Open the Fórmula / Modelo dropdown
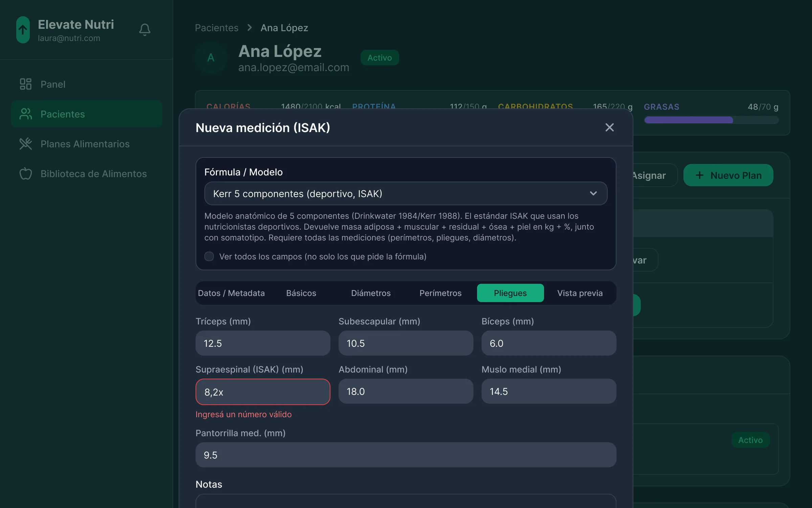Screen dimensions: 812x508 [x=406, y=193]
